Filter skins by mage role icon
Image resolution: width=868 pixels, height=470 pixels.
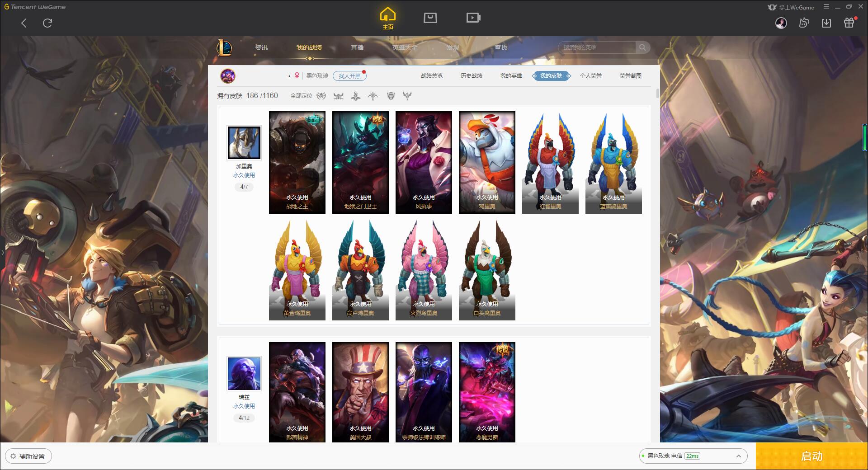356,96
